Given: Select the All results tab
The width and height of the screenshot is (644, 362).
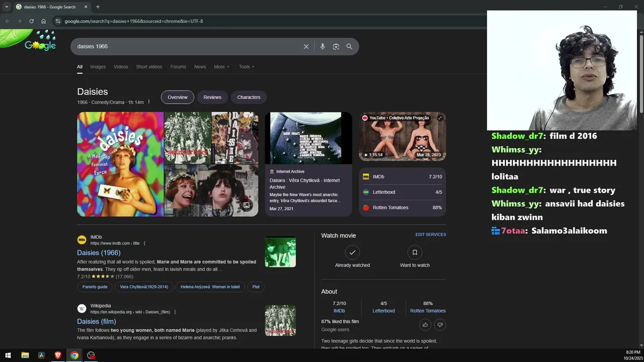Looking at the screenshot, I should pos(79,67).
